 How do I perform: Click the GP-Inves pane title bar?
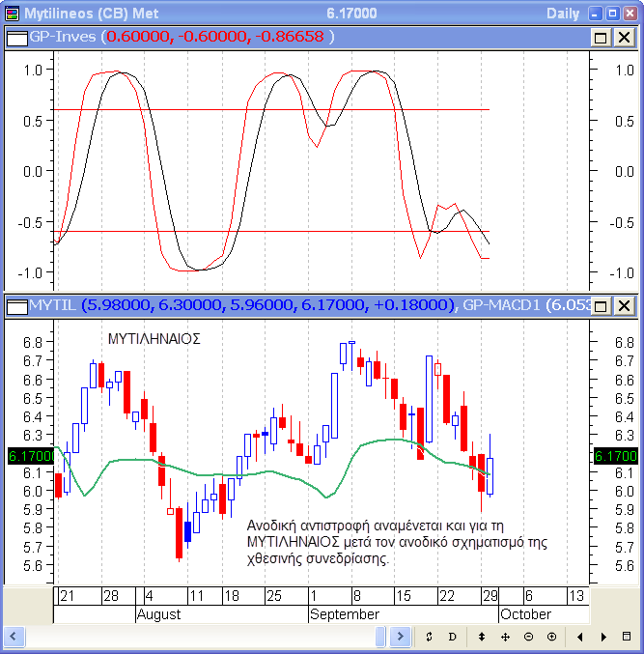pos(434,37)
